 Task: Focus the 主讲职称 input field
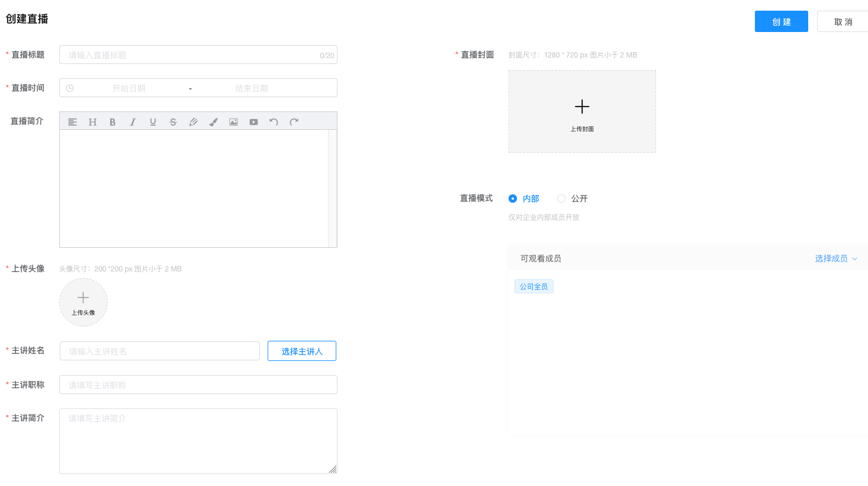click(198, 385)
